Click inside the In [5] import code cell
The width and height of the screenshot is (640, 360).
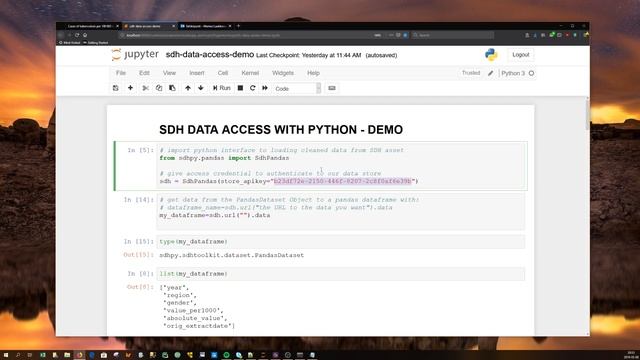tap(341, 166)
